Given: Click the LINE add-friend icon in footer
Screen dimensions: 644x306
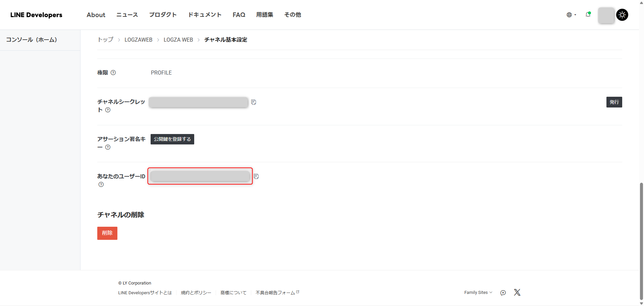Looking at the screenshot, I should (x=503, y=293).
